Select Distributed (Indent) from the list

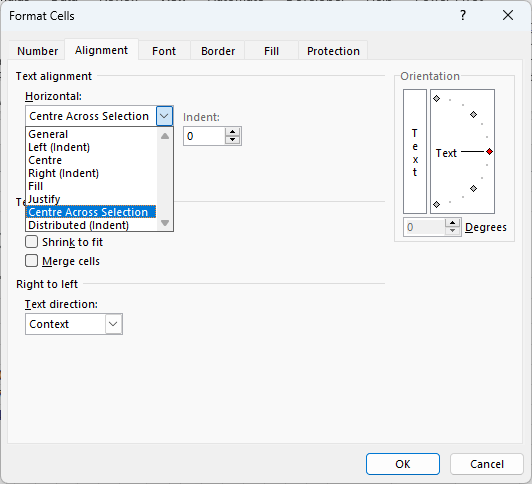tap(78, 225)
